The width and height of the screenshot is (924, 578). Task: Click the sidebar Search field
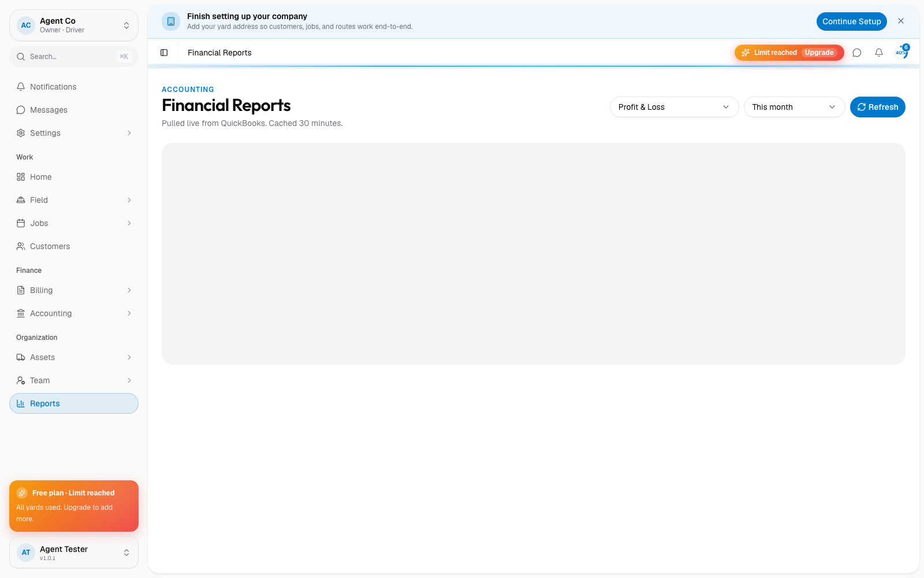tap(74, 57)
